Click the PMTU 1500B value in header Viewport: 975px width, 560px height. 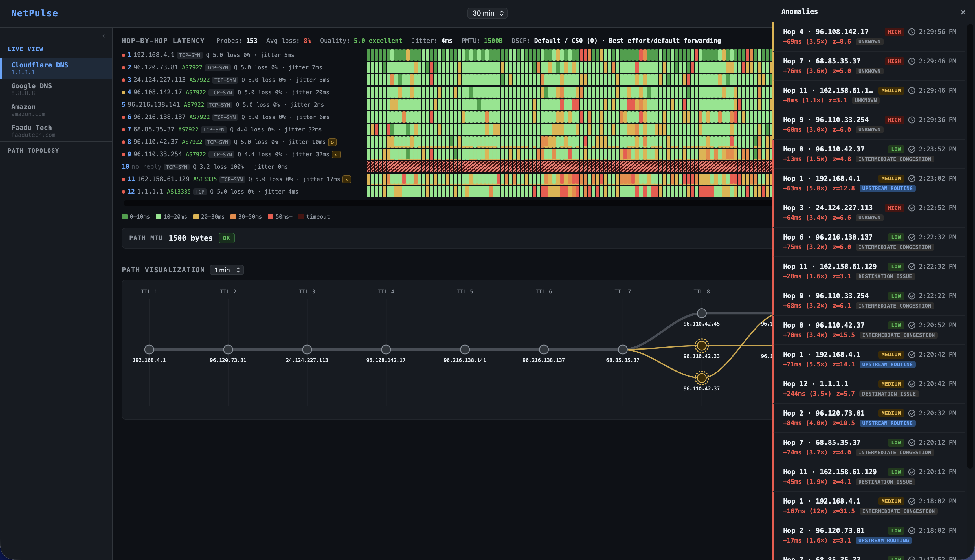[x=493, y=41]
